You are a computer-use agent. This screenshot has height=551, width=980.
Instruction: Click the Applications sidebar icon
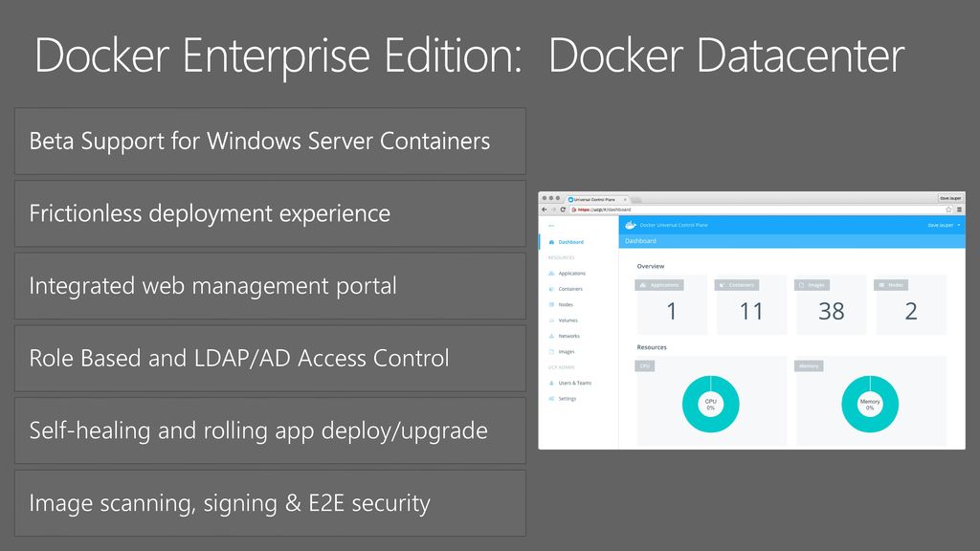(551, 273)
